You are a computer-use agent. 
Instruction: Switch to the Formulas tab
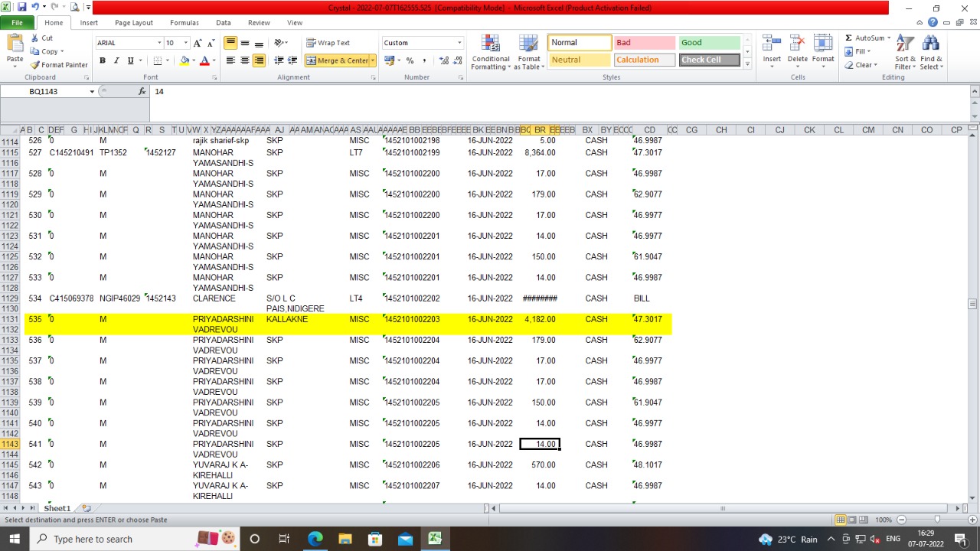(x=185, y=23)
